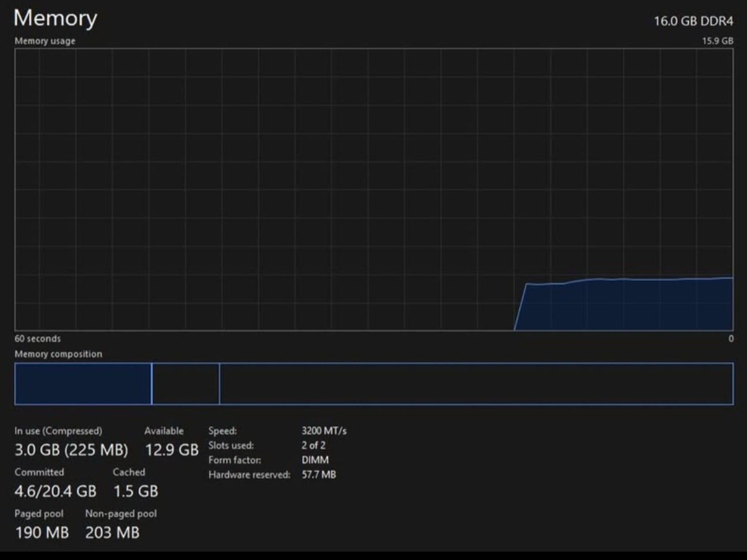Click the Cached 1.5 GB value

click(x=136, y=491)
